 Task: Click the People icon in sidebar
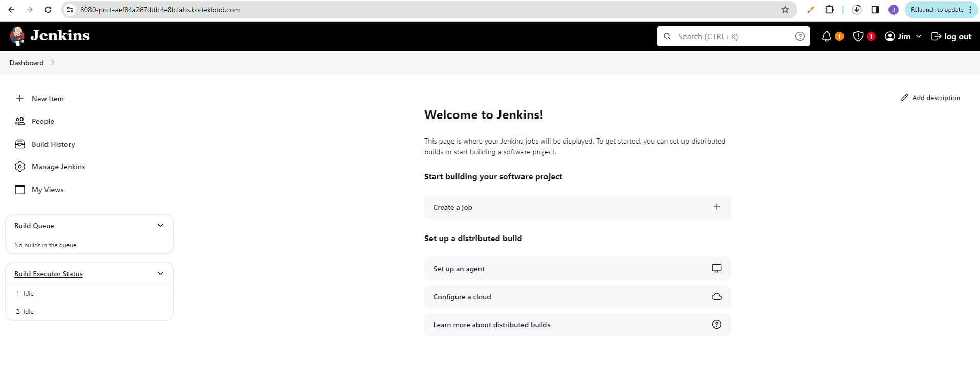pos(20,121)
